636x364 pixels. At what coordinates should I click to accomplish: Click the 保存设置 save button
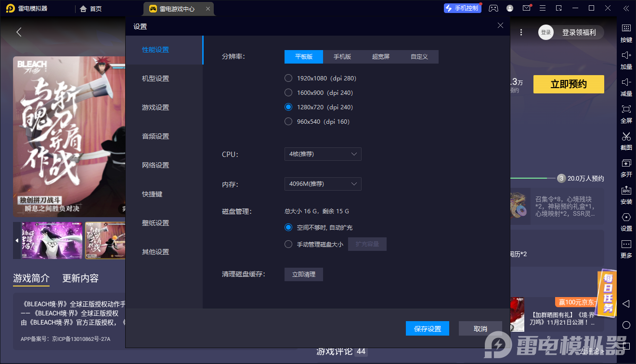pyautogui.click(x=427, y=328)
